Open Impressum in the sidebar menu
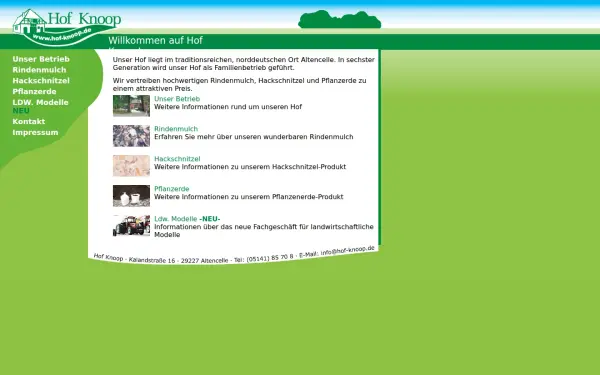The image size is (600, 375). click(35, 132)
